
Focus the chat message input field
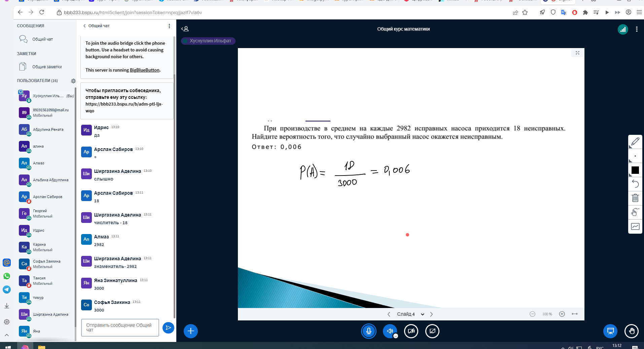[x=120, y=328]
